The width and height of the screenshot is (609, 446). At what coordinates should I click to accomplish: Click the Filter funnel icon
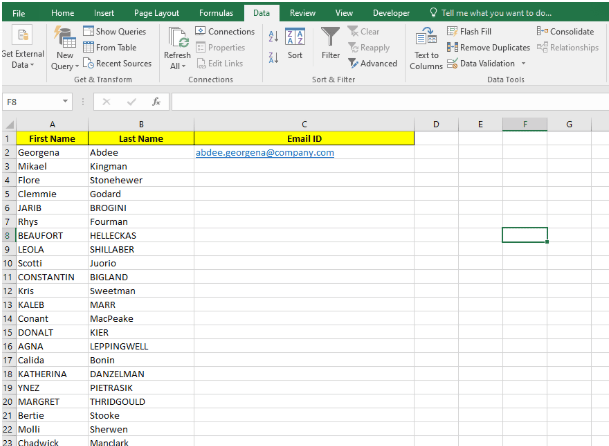(x=330, y=38)
